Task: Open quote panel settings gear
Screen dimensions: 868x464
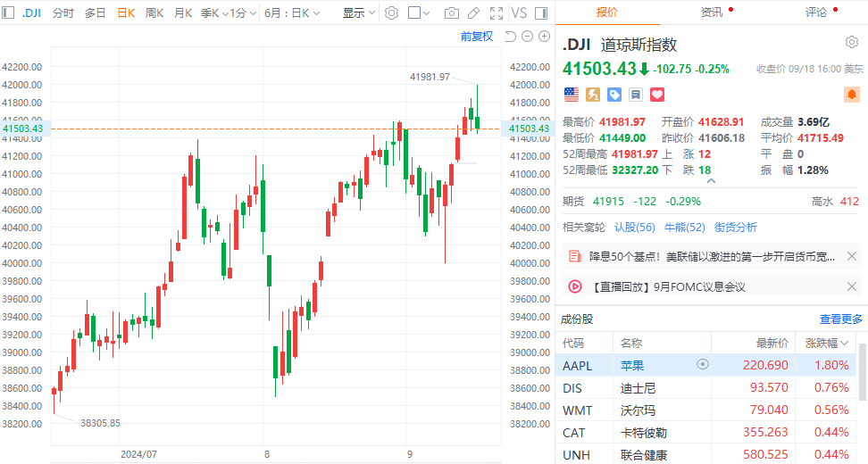Action: [852, 42]
